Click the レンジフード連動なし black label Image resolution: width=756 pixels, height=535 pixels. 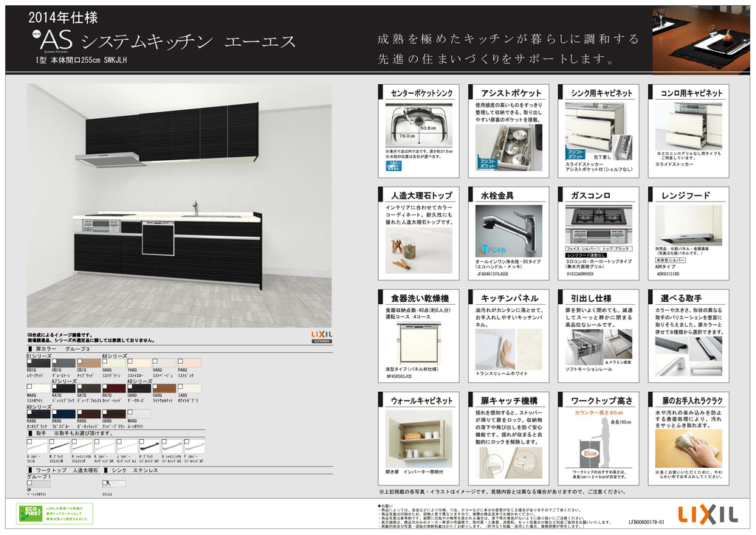586,255
